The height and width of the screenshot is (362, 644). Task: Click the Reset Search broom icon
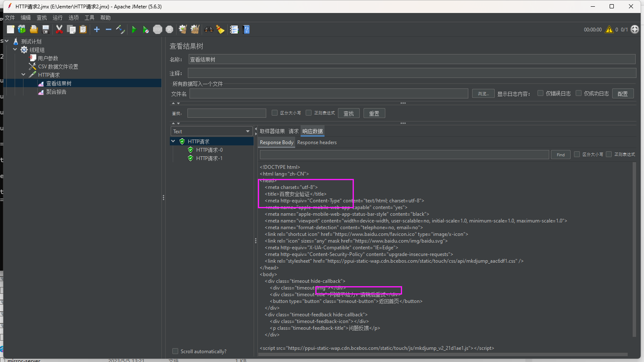click(220, 29)
